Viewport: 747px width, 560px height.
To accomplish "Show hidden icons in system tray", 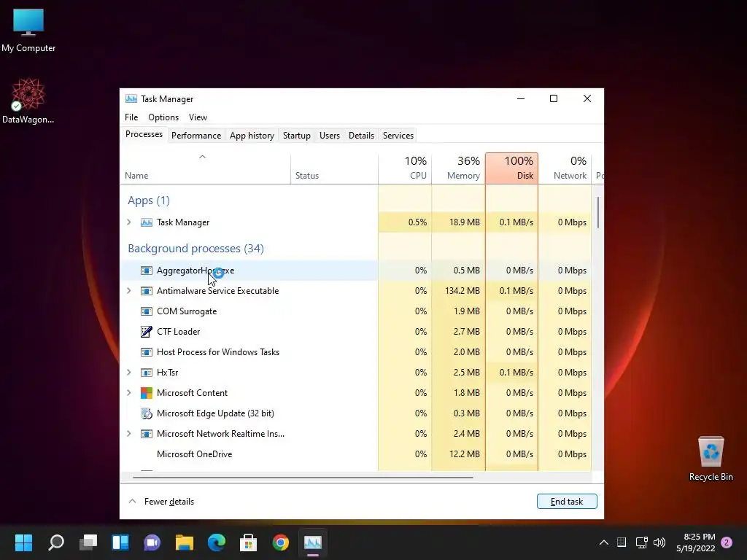I will (x=603, y=542).
